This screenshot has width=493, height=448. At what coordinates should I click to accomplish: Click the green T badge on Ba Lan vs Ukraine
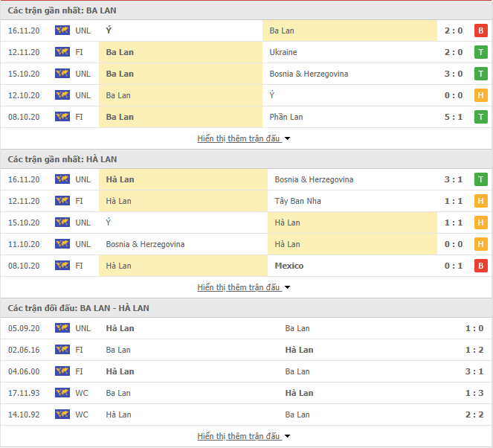point(481,52)
